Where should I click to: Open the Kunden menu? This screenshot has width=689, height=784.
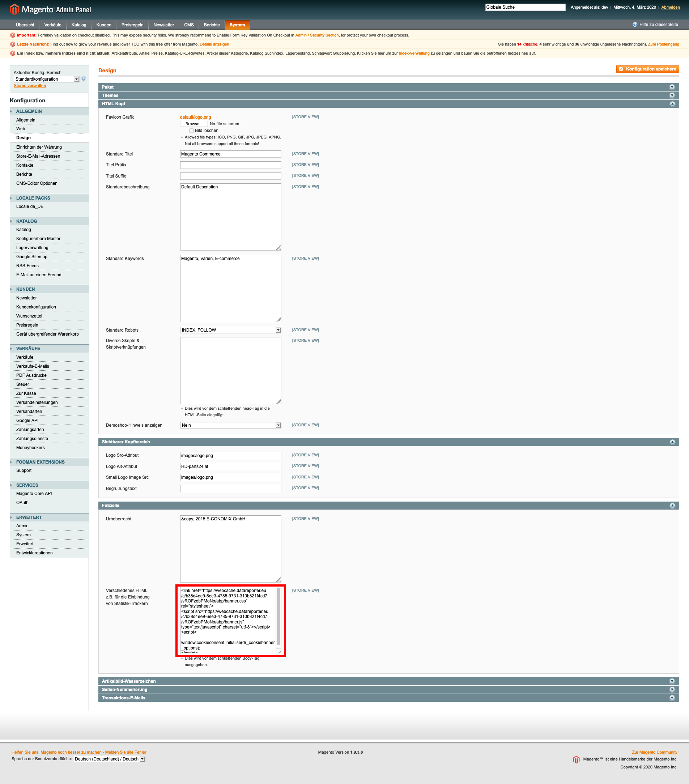coord(103,25)
